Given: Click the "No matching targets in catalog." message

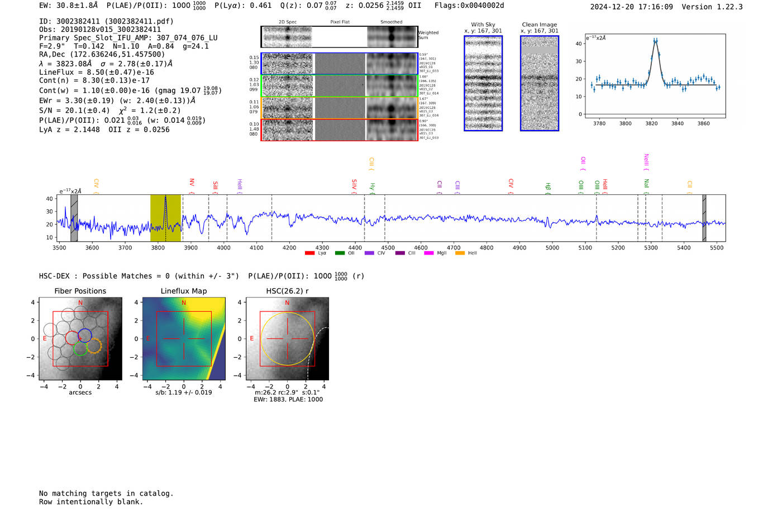Looking at the screenshot, I should pyautogui.click(x=106, y=493).
